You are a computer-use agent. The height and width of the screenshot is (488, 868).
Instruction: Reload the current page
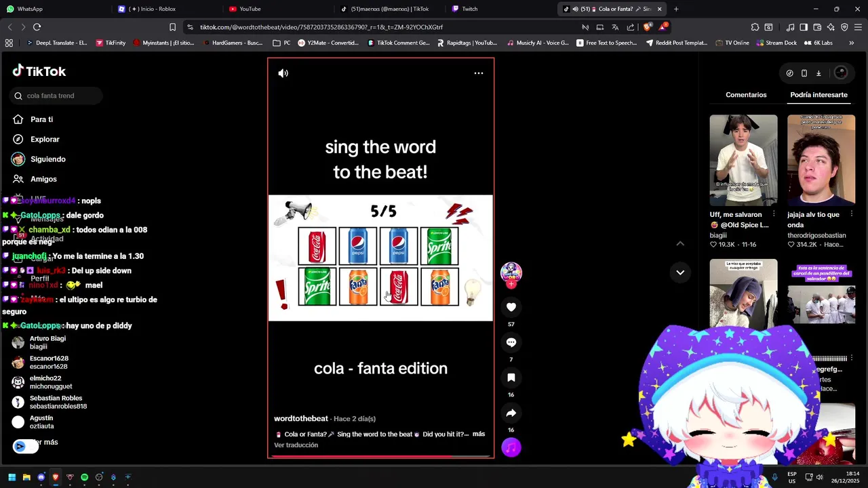(x=37, y=27)
